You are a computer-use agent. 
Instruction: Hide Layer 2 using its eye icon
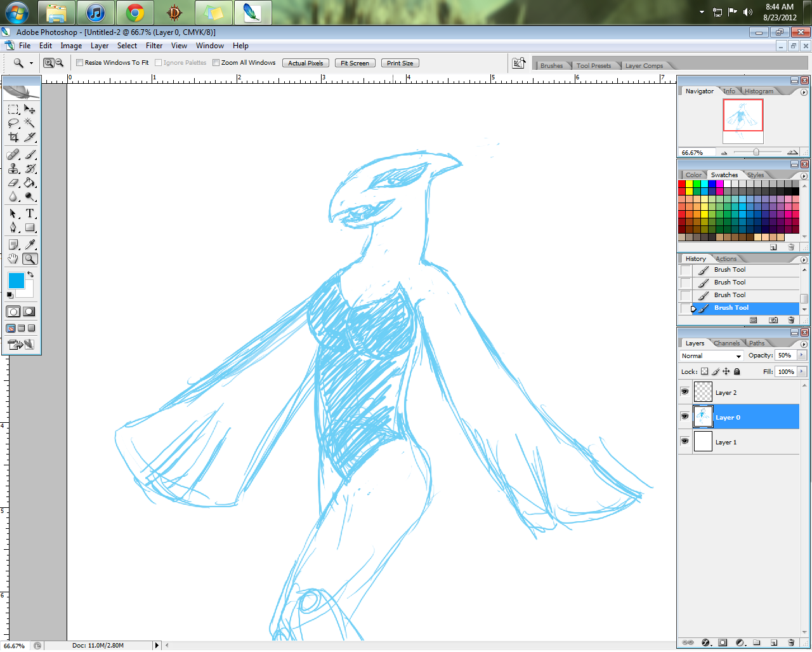click(685, 392)
